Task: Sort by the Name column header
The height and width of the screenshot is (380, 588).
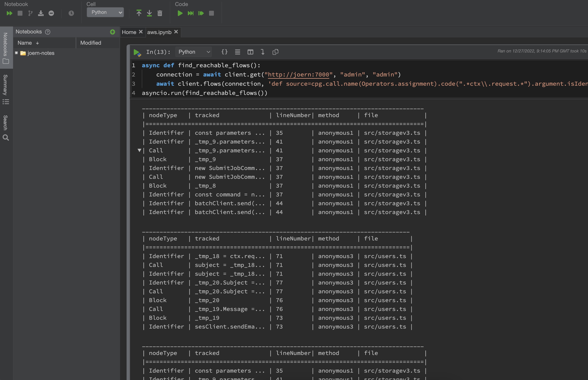Action: click(x=25, y=43)
